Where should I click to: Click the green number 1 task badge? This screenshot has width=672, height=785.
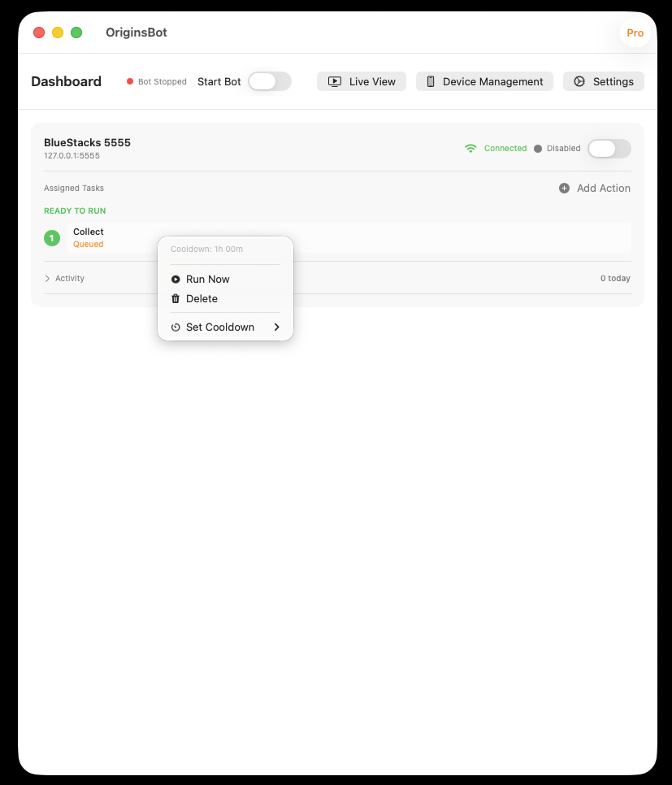point(52,238)
